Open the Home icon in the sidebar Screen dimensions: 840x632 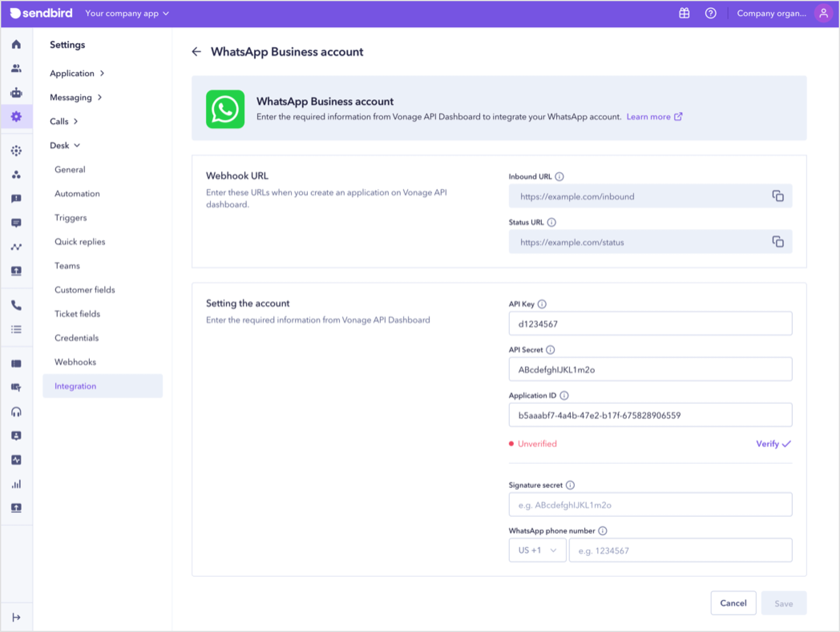(x=16, y=45)
